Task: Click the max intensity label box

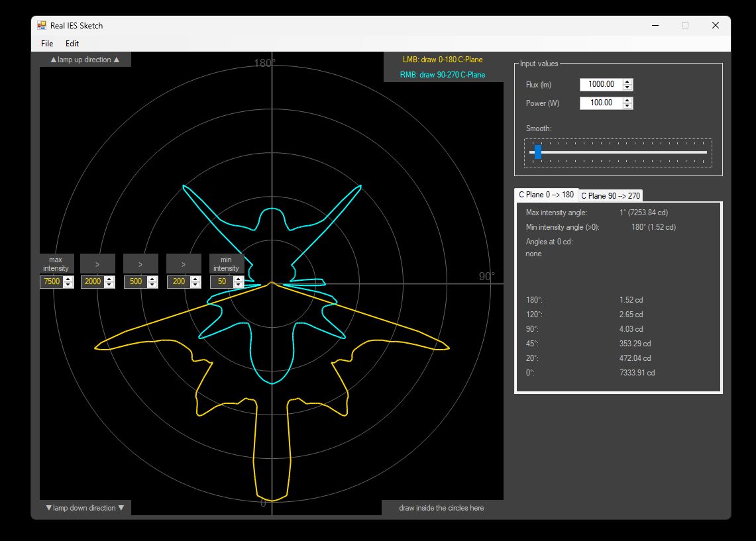Action: [x=56, y=264]
